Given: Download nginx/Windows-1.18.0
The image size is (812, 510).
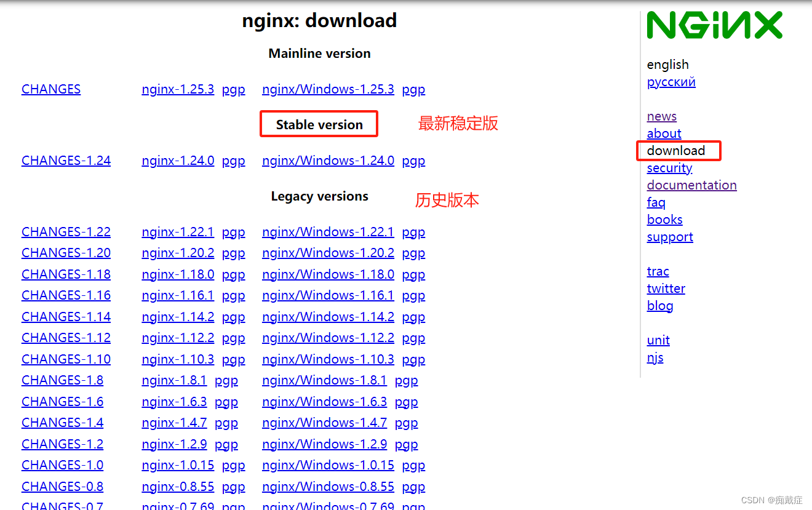Looking at the screenshot, I should tap(328, 274).
